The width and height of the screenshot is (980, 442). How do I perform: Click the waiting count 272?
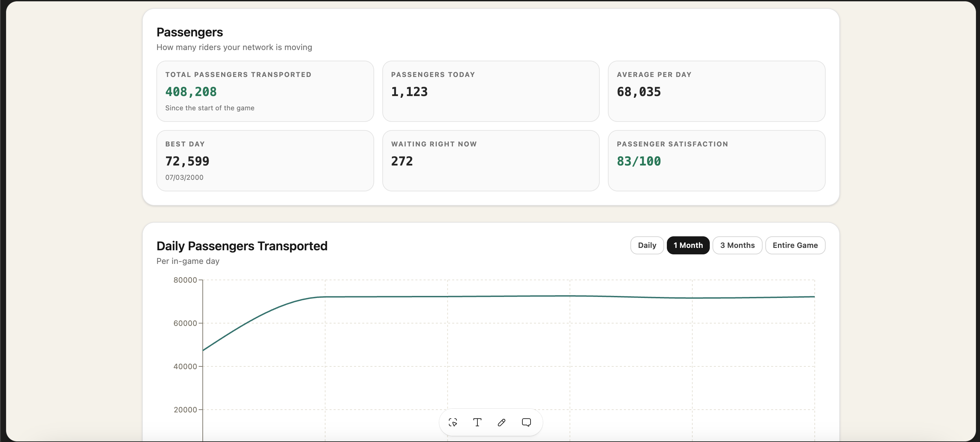click(402, 161)
